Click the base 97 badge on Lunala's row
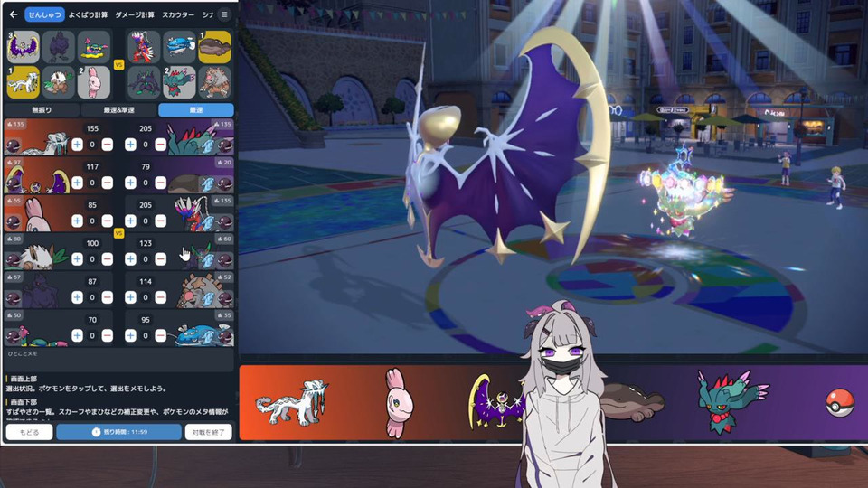Image resolution: width=868 pixels, height=488 pixels. pyautogui.click(x=14, y=163)
